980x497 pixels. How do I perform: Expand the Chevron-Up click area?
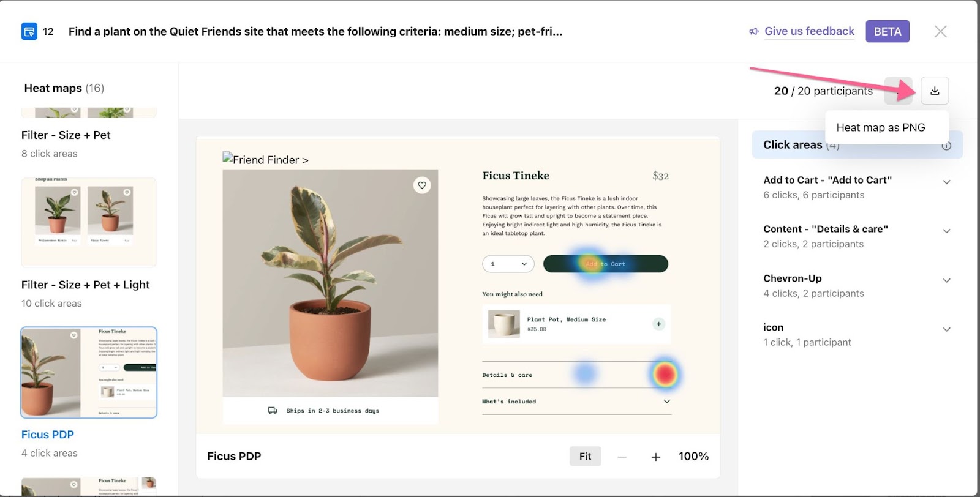(x=946, y=280)
